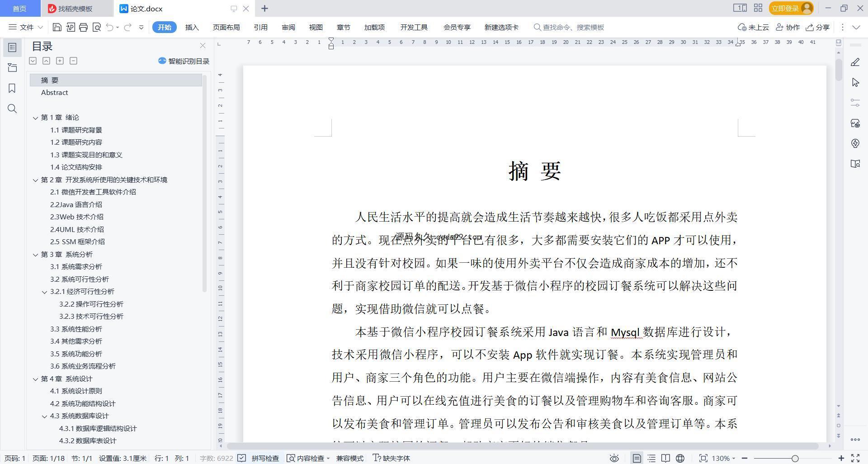Click the 协作 collaborate button
This screenshot has width=868, height=464.
788,27
